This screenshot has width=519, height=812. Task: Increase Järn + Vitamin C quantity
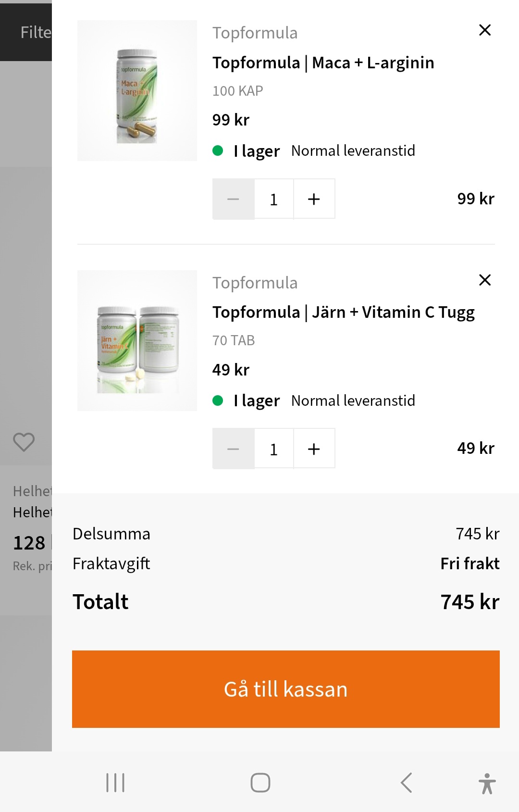pos(314,449)
